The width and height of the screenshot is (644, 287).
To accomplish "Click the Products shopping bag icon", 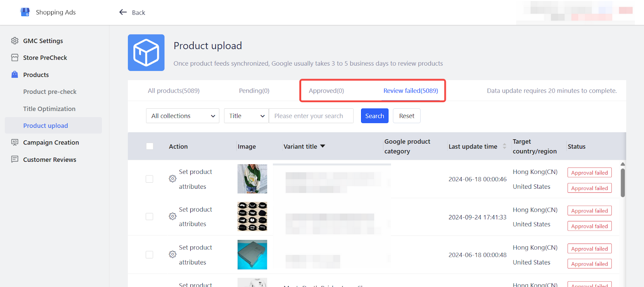I will pyautogui.click(x=15, y=74).
